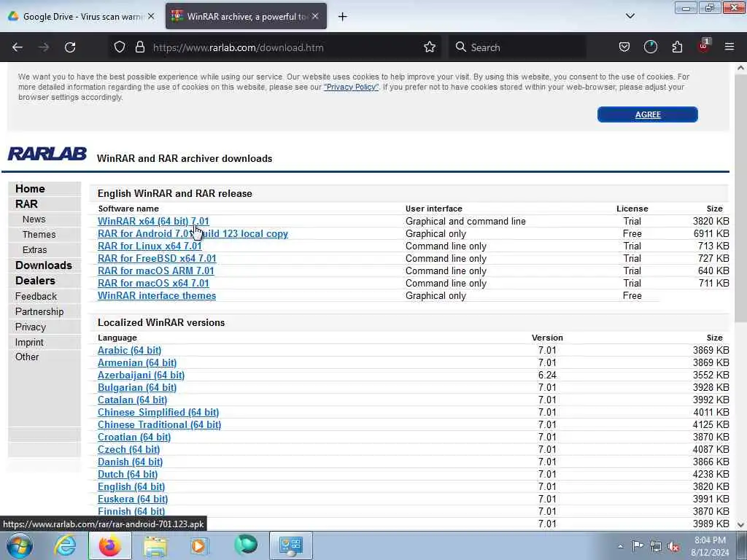
Task: Click the RARLAB logo
Action: click(x=47, y=154)
